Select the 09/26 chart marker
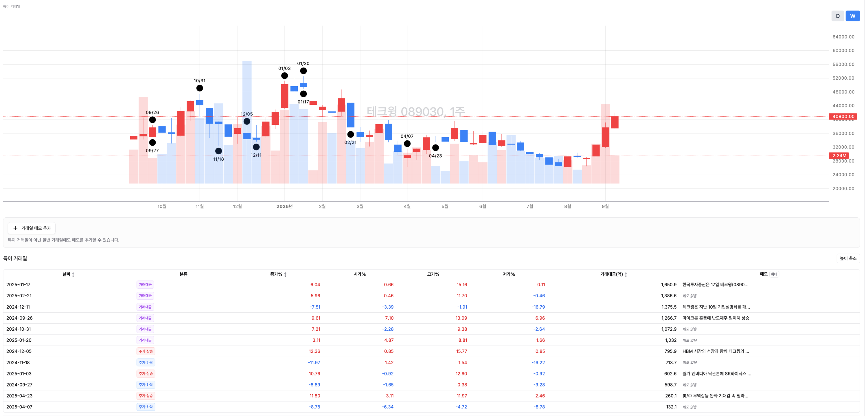 [x=152, y=120]
